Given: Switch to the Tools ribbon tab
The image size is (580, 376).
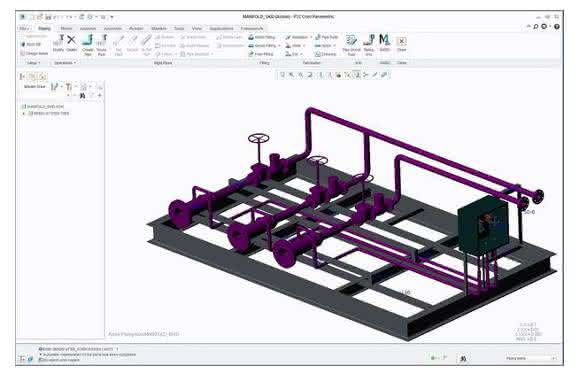Looking at the screenshot, I should point(179,28).
